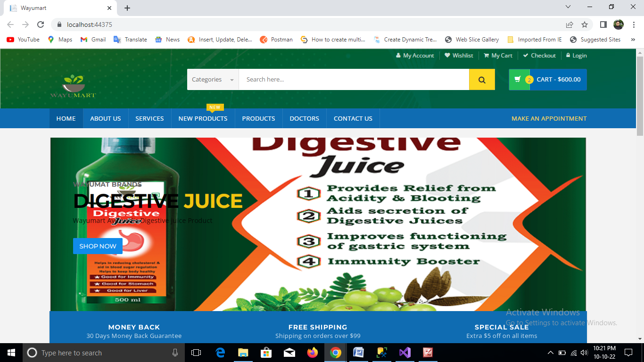Click the share page icon in address bar
644x362 pixels.
pos(570,25)
